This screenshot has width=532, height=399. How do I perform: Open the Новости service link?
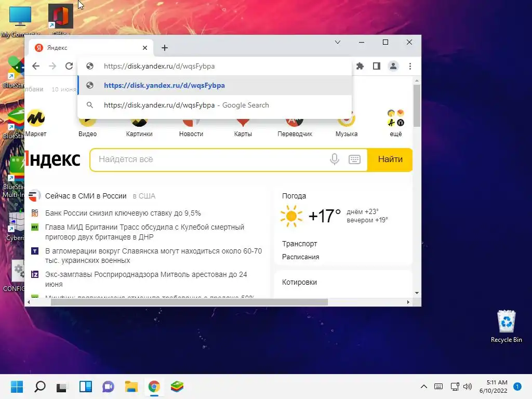point(191,134)
